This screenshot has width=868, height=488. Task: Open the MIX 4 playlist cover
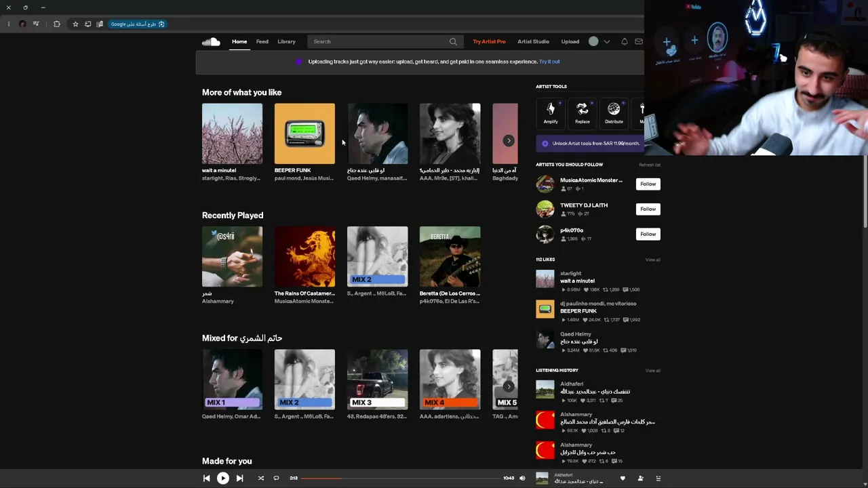[450, 380]
